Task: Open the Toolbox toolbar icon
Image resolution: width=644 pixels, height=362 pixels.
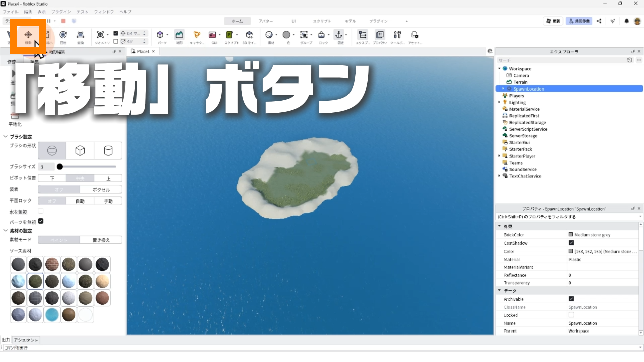Action: point(397,35)
